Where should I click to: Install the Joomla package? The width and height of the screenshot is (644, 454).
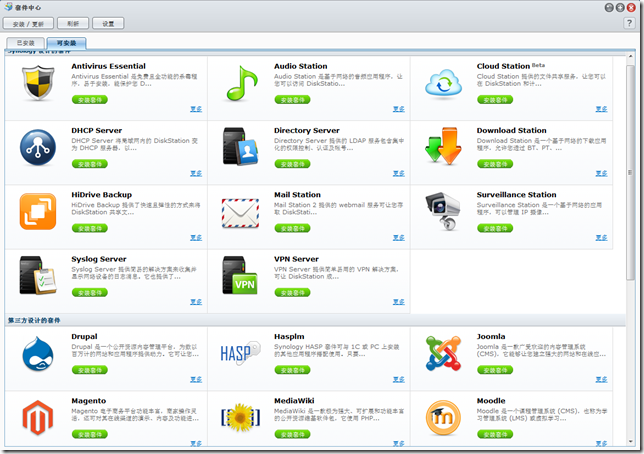[x=495, y=370]
